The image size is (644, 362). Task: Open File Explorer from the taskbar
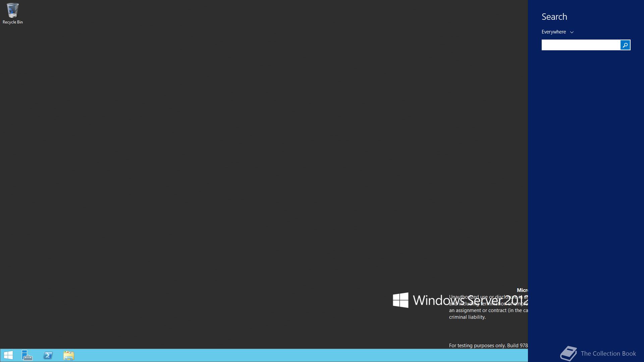[69, 355]
